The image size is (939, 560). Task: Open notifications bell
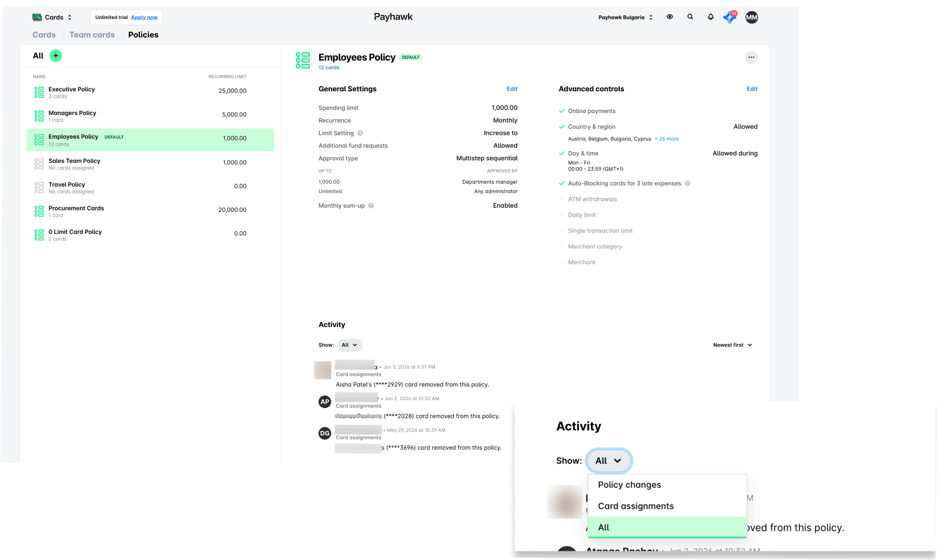[711, 17]
